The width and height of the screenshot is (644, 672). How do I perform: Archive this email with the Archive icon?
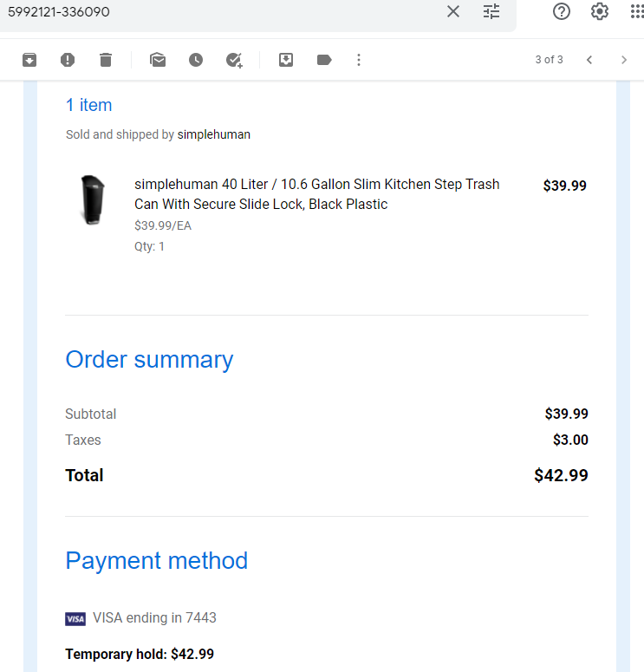[29, 60]
